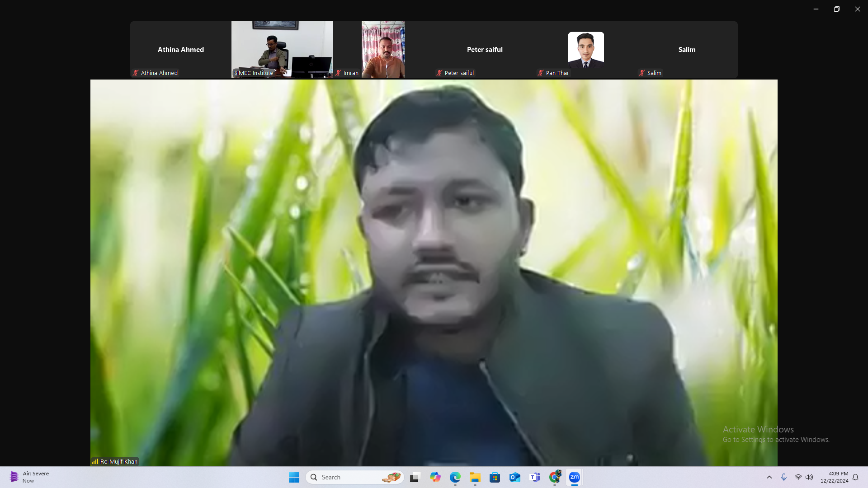The height and width of the screenshot is (488, 868).
Task: Click the taskbar Search field
Action: 354,477
